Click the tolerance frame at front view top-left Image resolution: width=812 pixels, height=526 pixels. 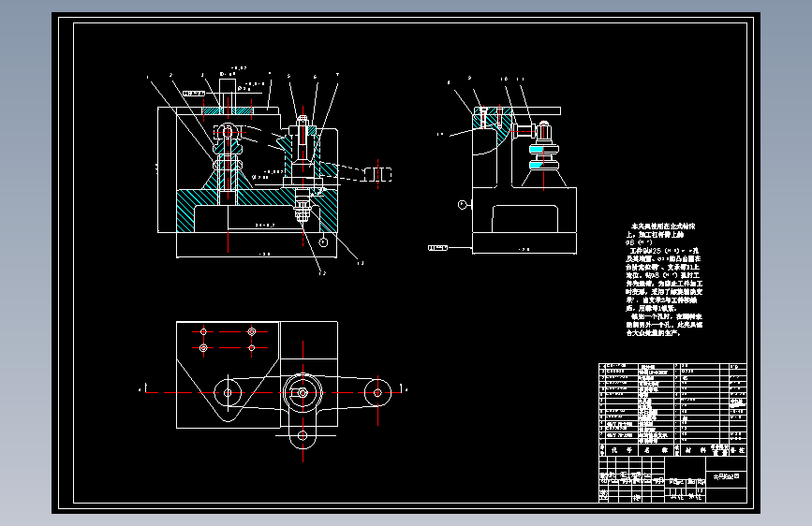tap(194, 94)
